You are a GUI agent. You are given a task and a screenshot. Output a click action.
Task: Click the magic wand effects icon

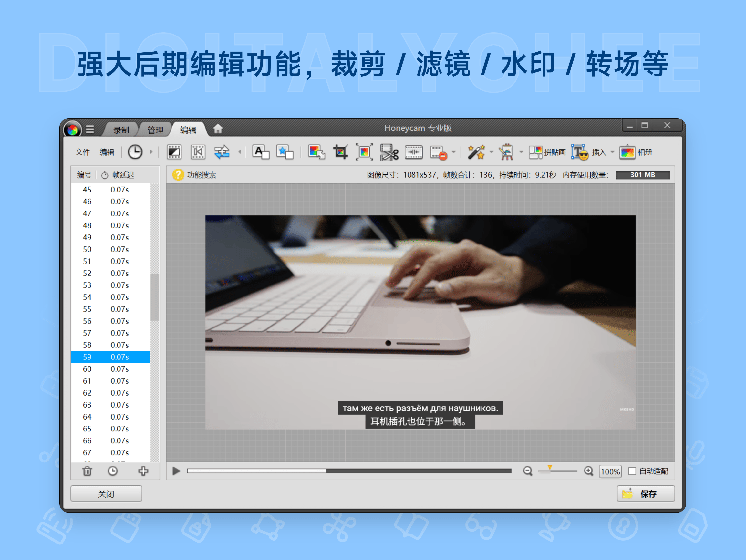pos(476,152)
